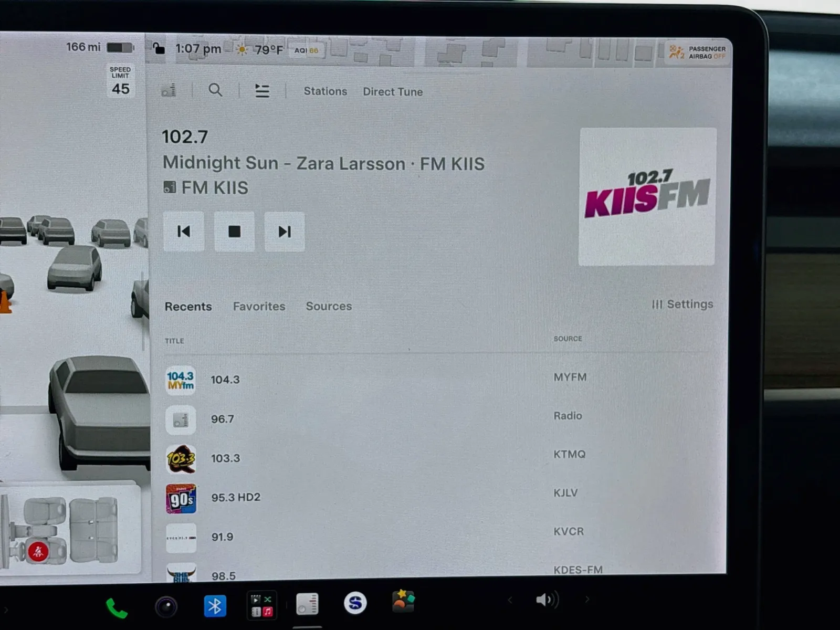Decrease volume with left arrow
Image resolution: width=840 pixels, height=630 pixels.
pos(510,600)
